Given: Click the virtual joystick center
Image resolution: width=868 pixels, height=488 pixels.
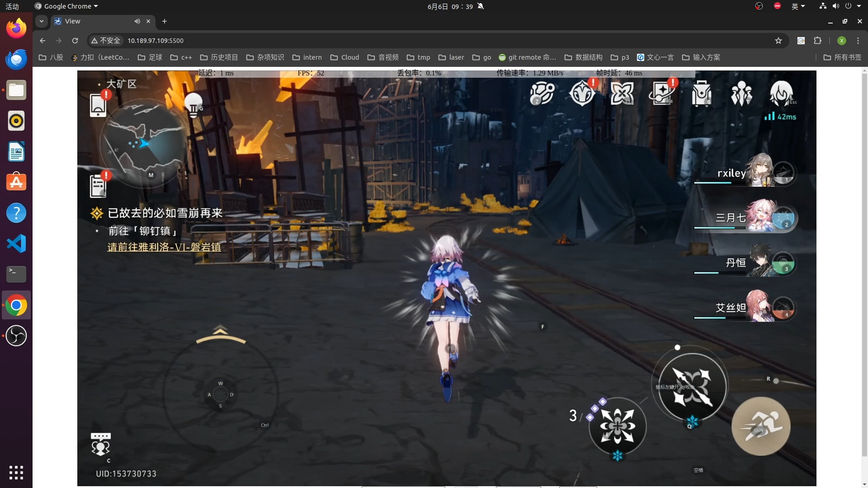Looking at the screenshot, I should pos(220,394).
